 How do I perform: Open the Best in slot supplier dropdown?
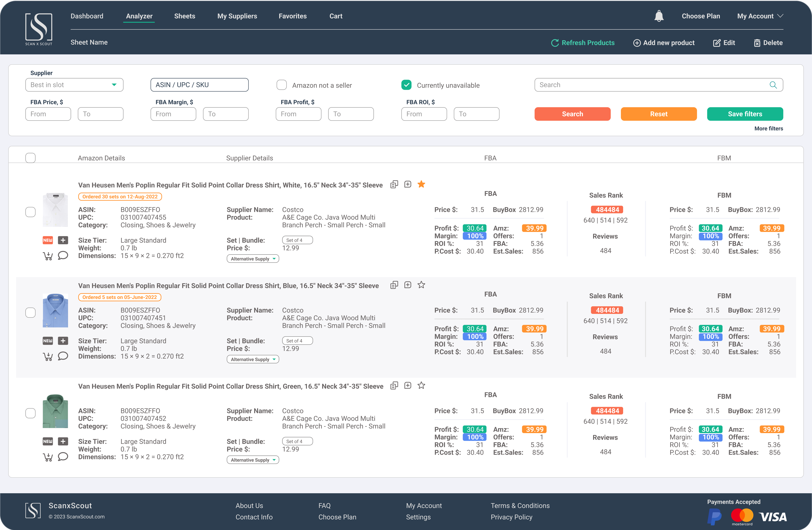[x=74, y=85]
